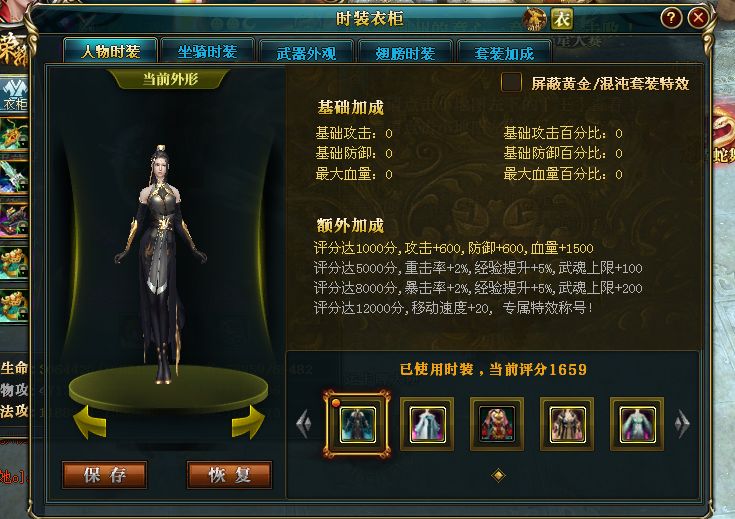Open the 武器外观 tab
This screenshot has width=735, height=519.
[x=306, y=53]
